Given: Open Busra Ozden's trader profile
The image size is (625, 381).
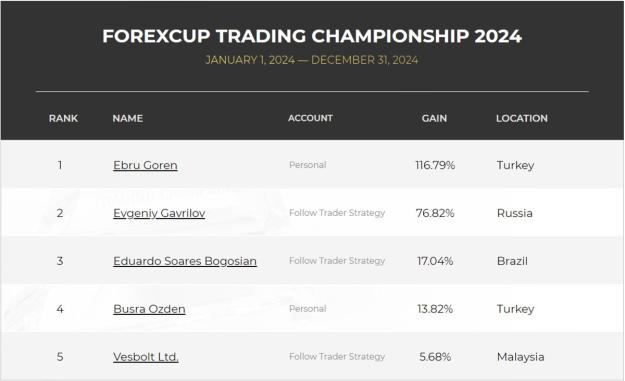Looking at the screenshot, I should click(x=149, y=309).
